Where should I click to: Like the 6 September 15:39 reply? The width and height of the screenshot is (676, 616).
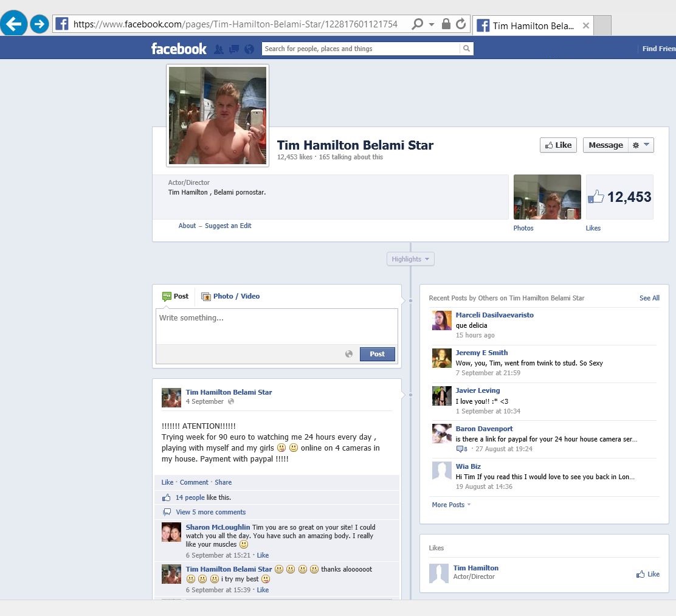point(263,590)
